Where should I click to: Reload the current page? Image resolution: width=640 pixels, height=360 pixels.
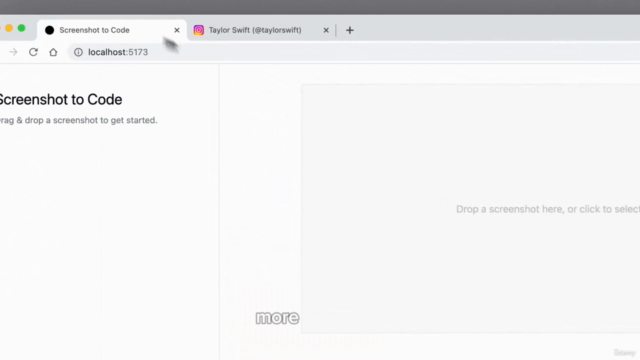coord(33,52)
